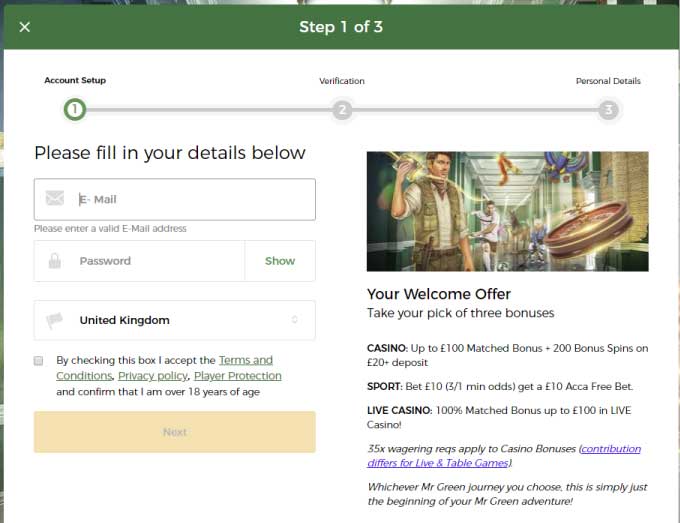Click 'Please enter a valid E-Mail address' hint
The width and height of the screenshot is (680, 523).
click(110, 229)
